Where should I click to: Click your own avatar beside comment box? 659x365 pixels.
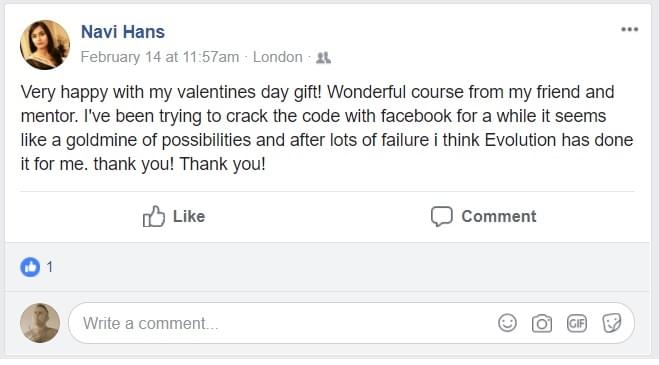(x=40, y=323)
